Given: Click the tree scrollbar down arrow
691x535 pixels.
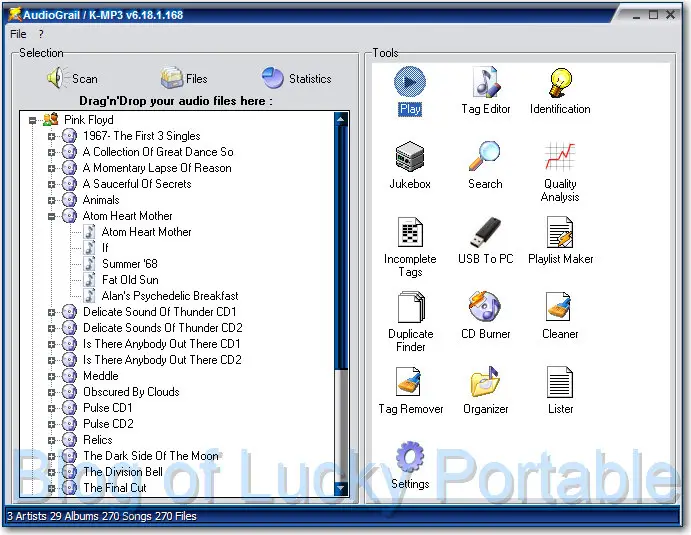Looking at the screenshot, I should (x=341, y=488).
